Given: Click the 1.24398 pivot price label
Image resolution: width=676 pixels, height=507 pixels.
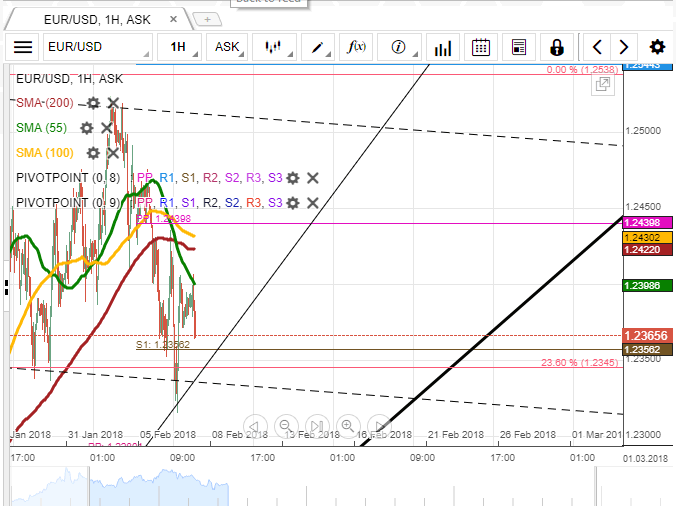Looking at the screenshot, I should 647,223.
